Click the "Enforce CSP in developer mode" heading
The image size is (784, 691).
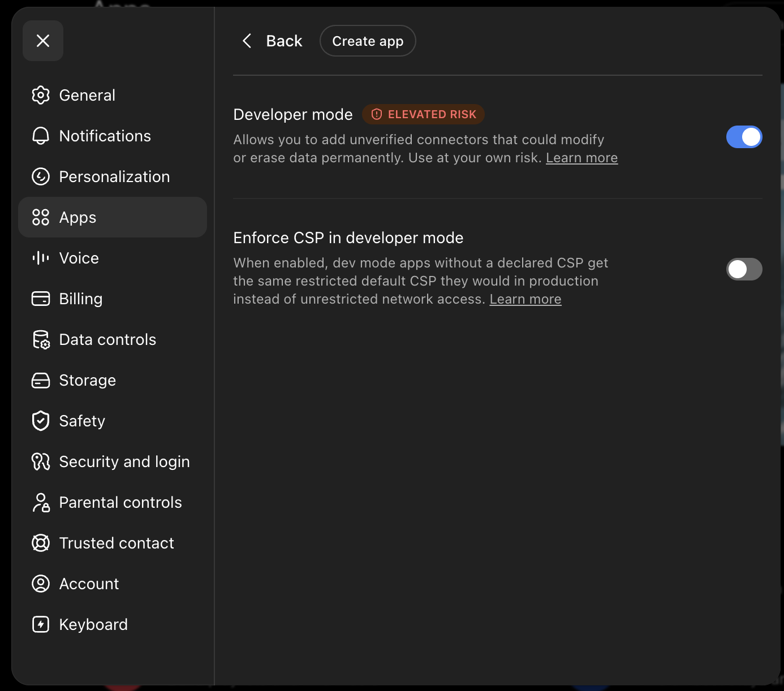(348, 237)
